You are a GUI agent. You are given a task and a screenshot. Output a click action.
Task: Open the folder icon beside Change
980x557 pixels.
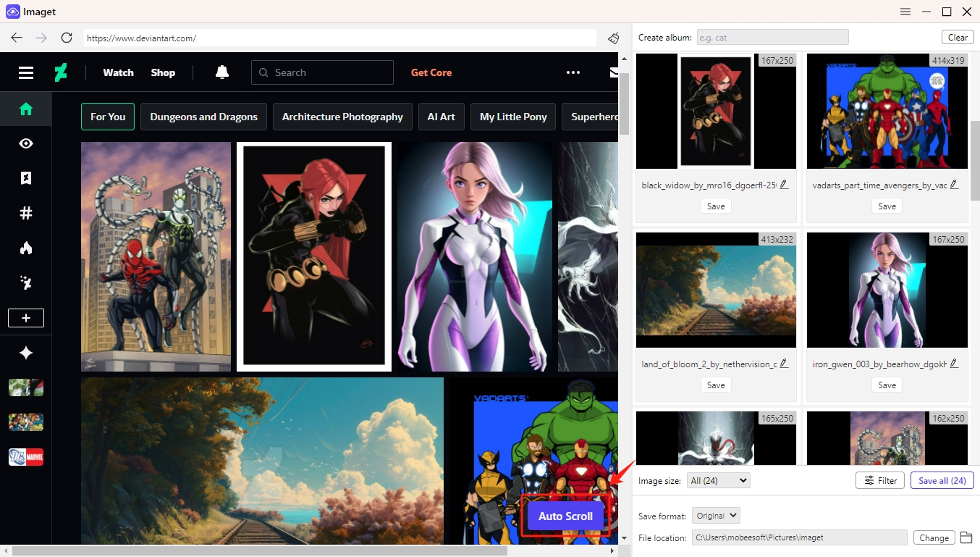[966, 537]
